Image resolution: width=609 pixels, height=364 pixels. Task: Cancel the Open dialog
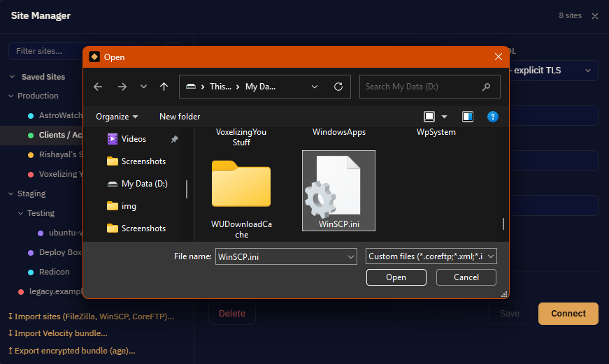click(466, 277)
